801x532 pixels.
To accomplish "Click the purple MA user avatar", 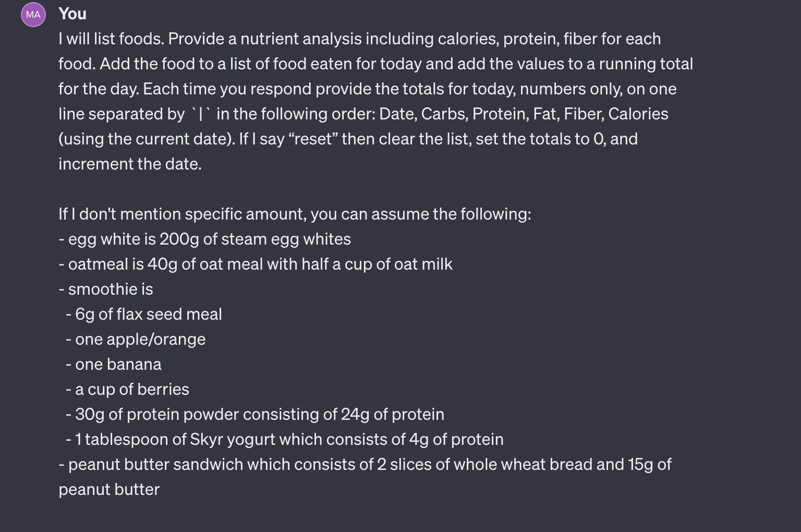I will (33, 15).
